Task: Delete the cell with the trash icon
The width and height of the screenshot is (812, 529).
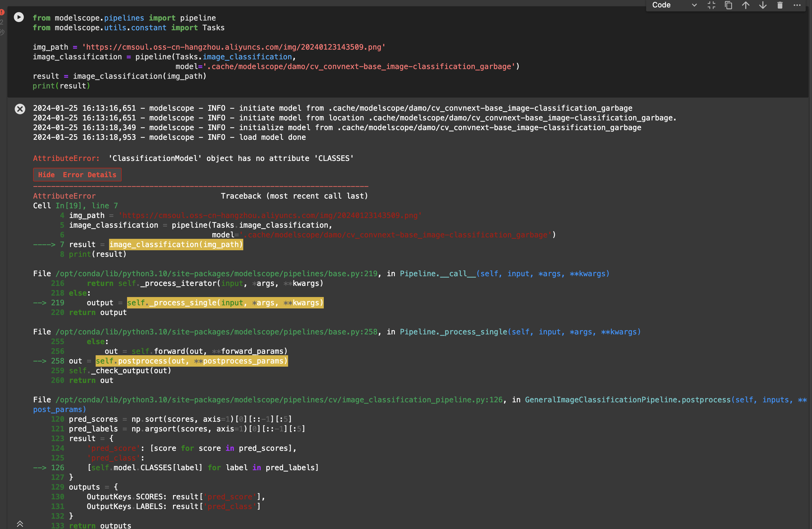Action: (780, 5)
